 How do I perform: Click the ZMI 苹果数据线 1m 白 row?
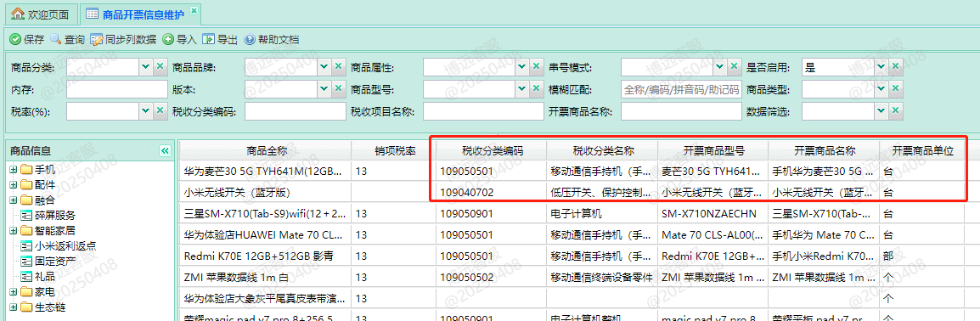[x=572, y=277]
